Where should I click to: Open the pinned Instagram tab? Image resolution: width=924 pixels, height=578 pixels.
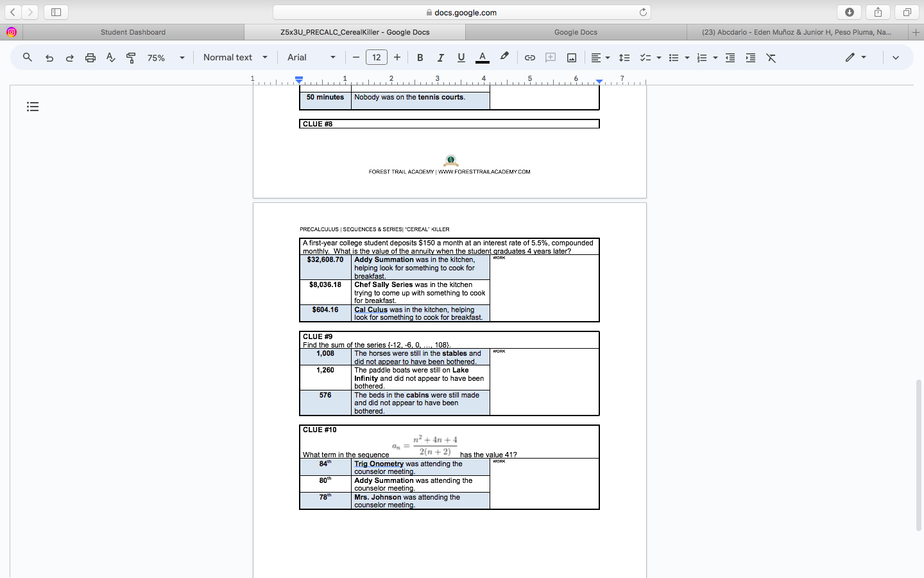pyautogui.click(x=11, y=32)
